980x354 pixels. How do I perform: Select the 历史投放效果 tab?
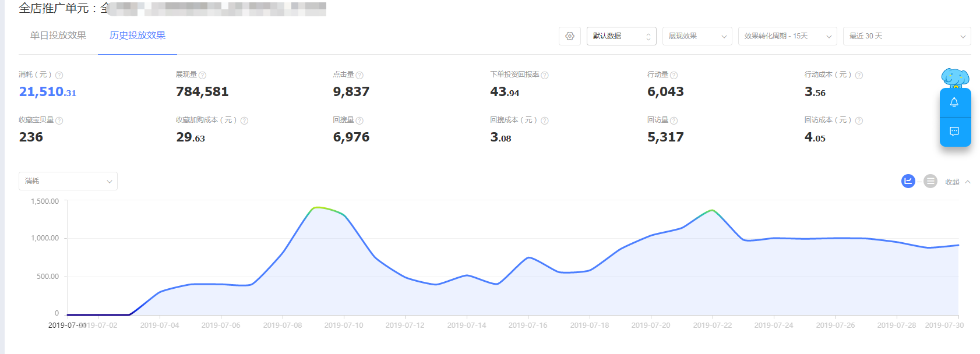pos(138,36)
